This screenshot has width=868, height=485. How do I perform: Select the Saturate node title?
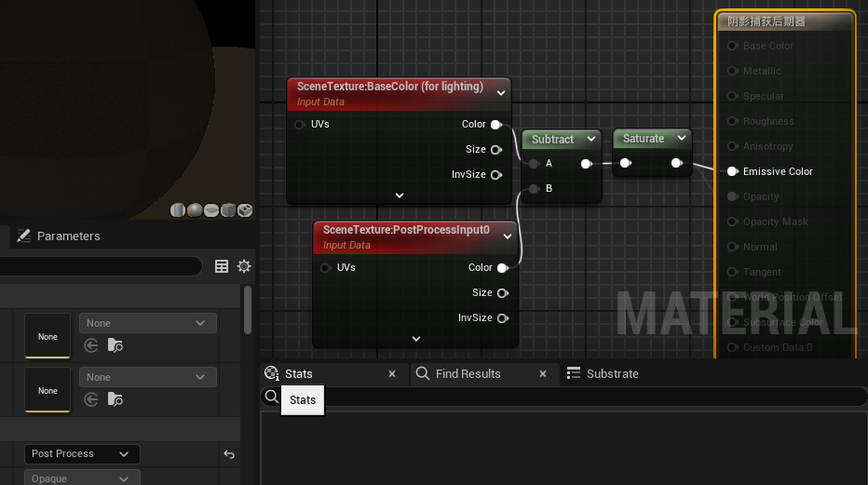pos(644,139)
